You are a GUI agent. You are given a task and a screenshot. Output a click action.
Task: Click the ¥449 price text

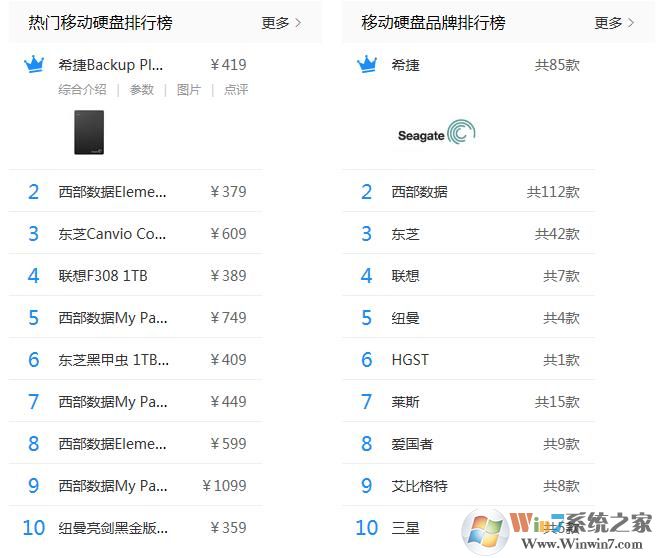pyautogui.click(x=228, y=402)
